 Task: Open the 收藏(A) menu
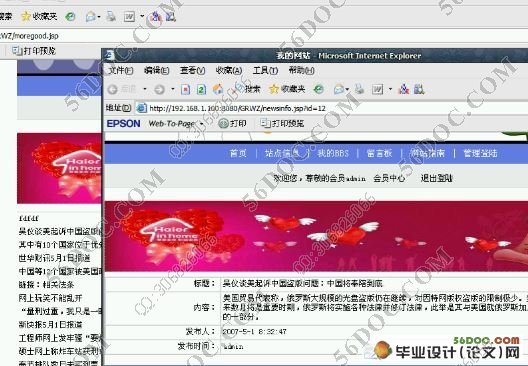point(229,71)
